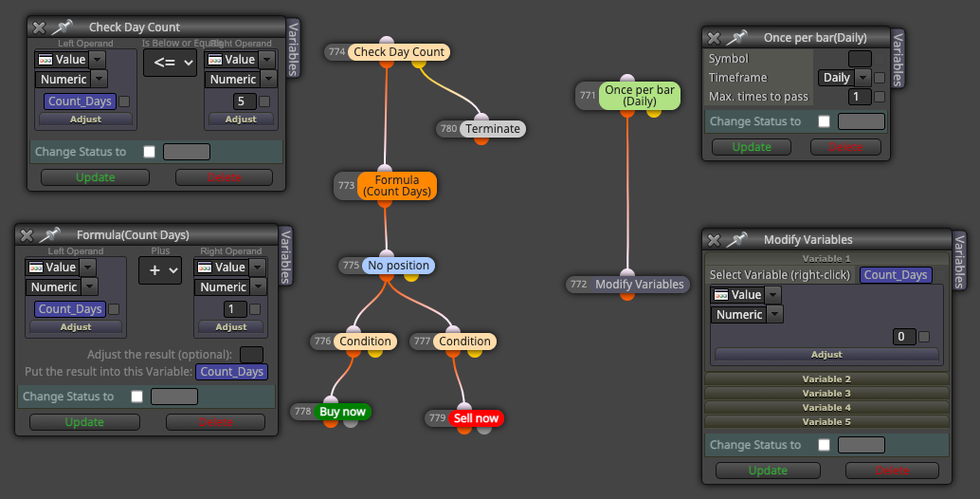The width and height of the screenshot is (980, 499).
Task: Click Delete in Check Day Count panel
Action: tap(224, 177)
